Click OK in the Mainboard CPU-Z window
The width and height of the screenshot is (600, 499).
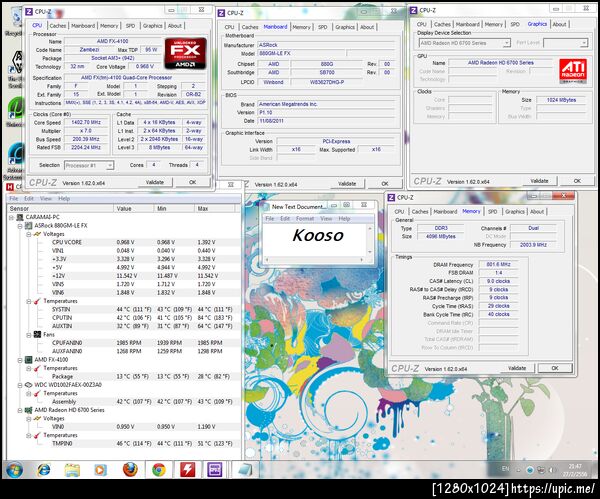[x=385, y=184]
